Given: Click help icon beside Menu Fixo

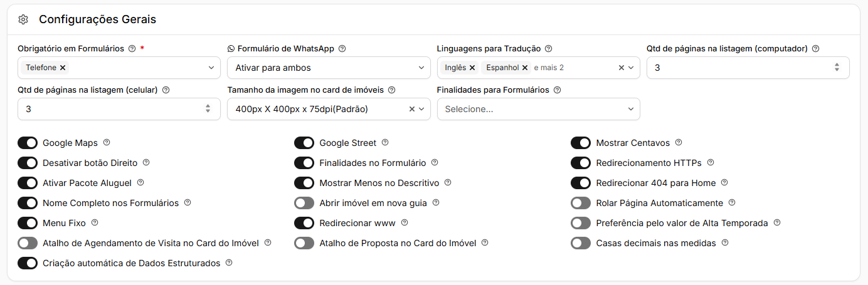Looking at the screenshot, I should 94,223.
